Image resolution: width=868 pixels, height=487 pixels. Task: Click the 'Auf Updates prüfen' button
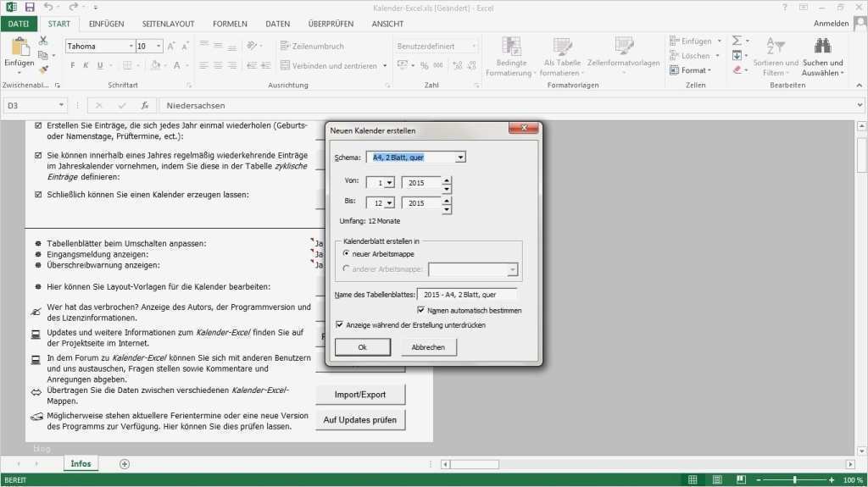(x=359, y=420)
